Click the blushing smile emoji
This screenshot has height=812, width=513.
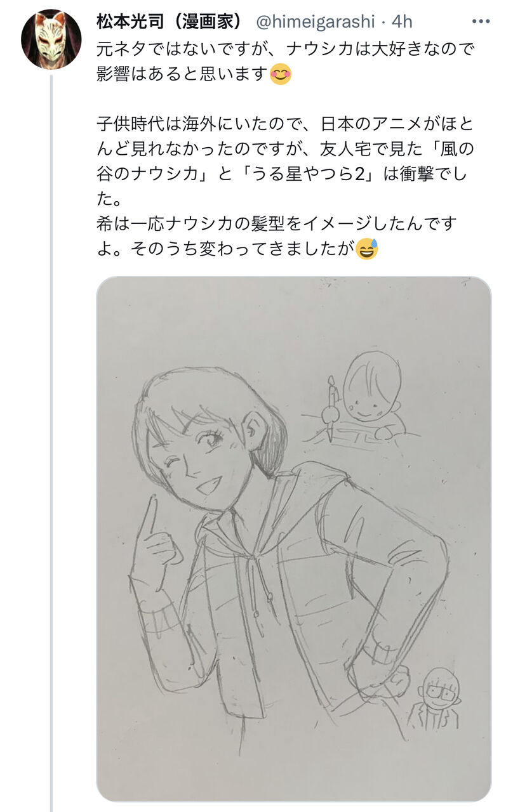280,74
